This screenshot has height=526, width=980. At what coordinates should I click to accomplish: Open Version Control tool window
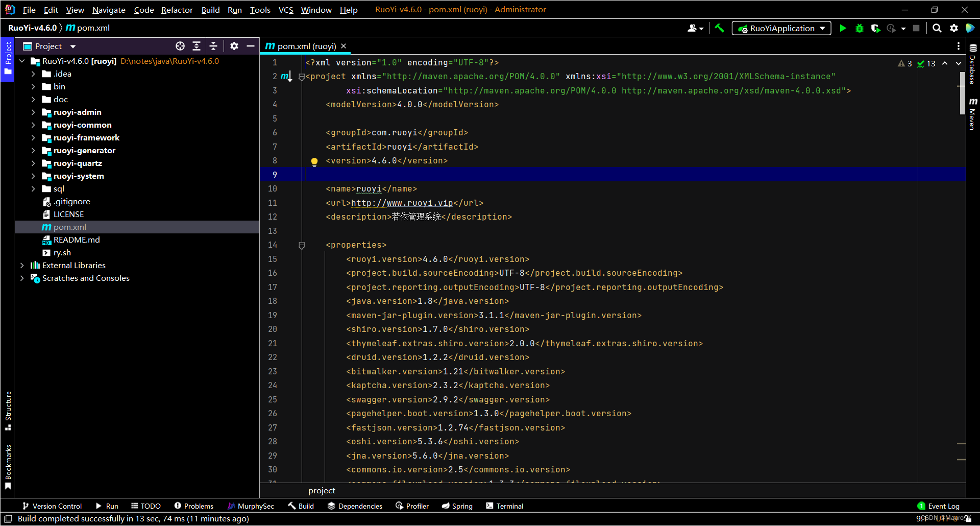(x=52, y=506)
